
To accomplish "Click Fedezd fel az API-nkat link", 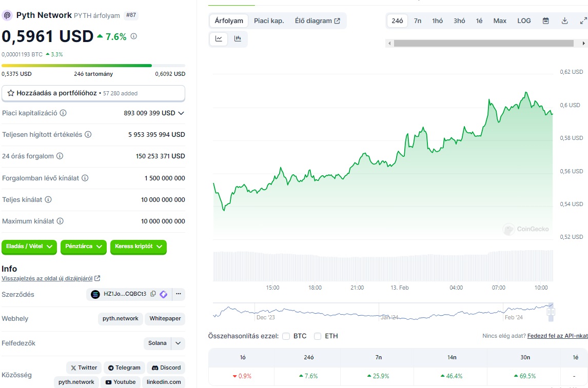I will click(x=558, y=336).
